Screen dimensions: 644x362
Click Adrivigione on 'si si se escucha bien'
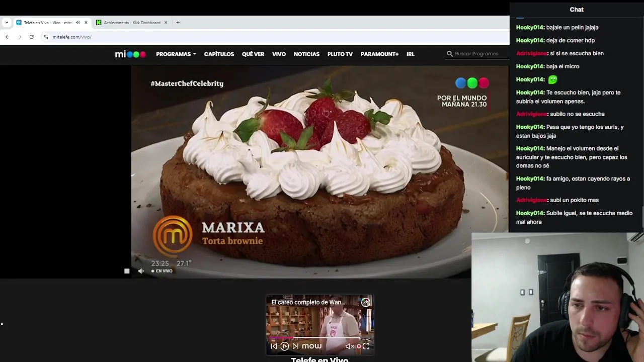pos(532,53)
